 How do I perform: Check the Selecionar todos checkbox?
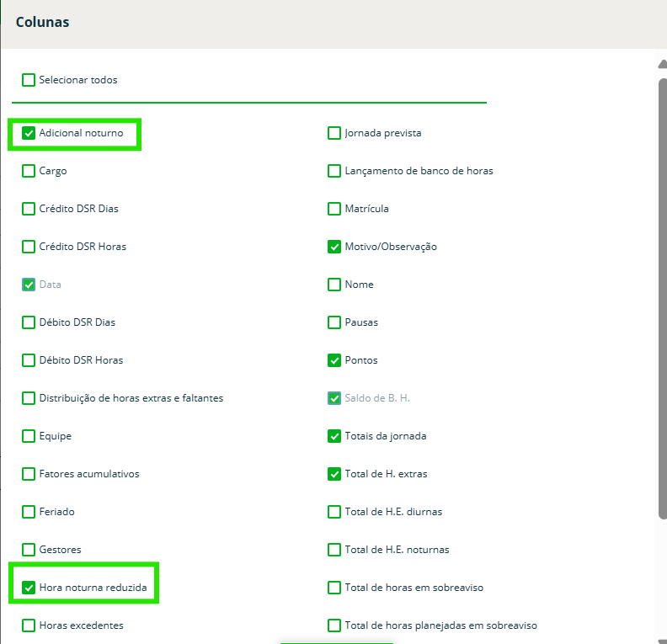(29, 80)
